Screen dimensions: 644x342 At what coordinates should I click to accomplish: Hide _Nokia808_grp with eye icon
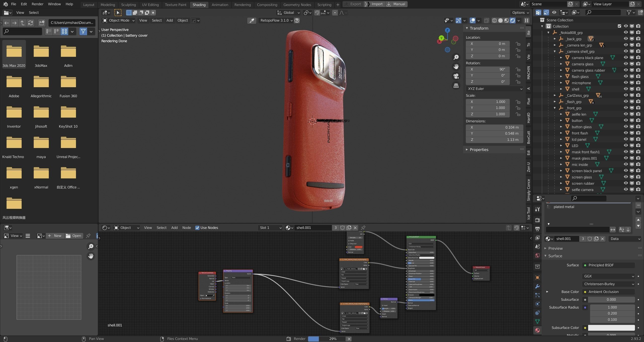626,32
